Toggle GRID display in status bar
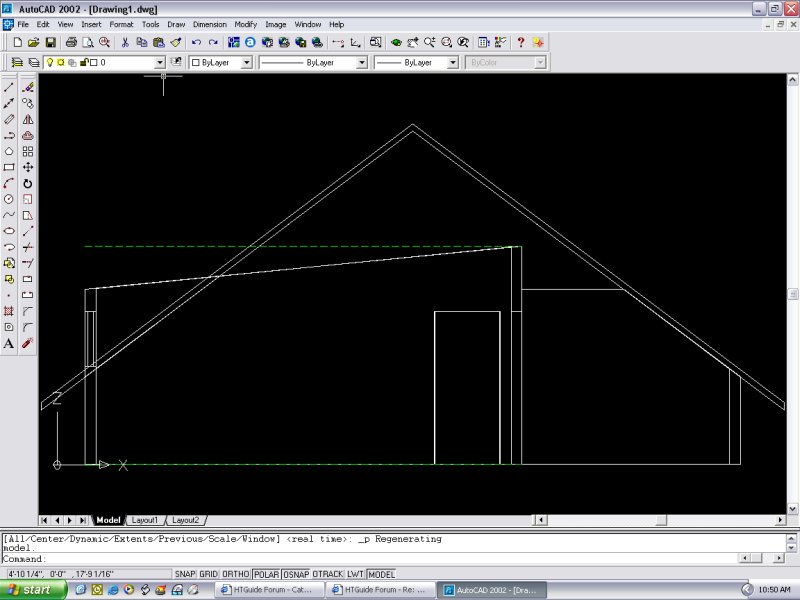The image size is (800, 600). (x=208, y=574)
